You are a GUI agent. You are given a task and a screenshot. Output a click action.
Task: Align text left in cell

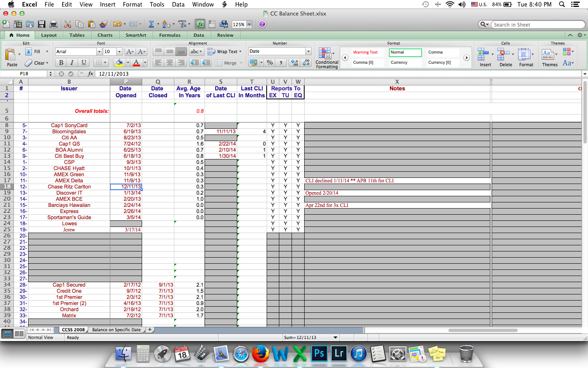(158, 63)
